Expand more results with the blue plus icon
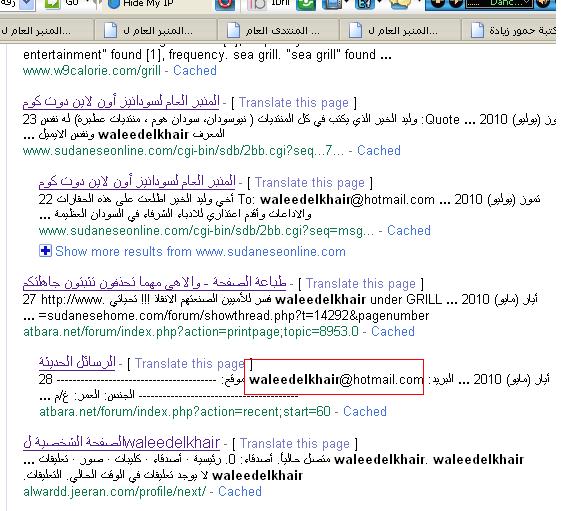Screen dimensions: 576x511 click(46, 251)
